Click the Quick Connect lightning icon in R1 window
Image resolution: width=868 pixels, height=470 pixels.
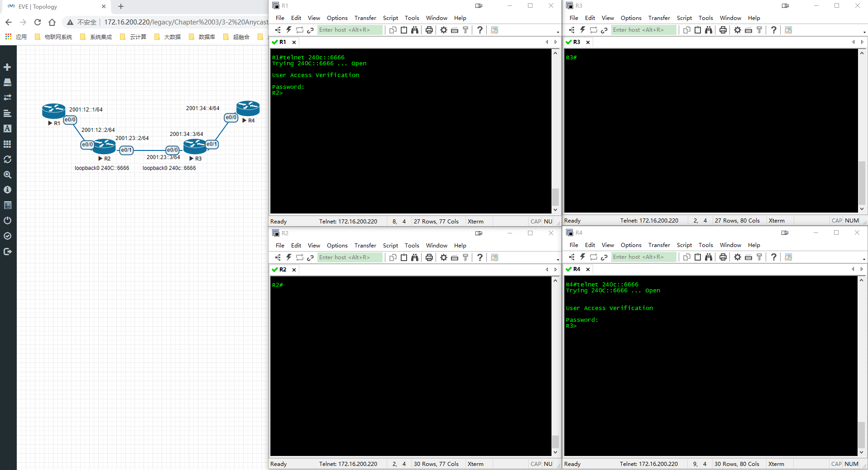[x=288, y=30]
